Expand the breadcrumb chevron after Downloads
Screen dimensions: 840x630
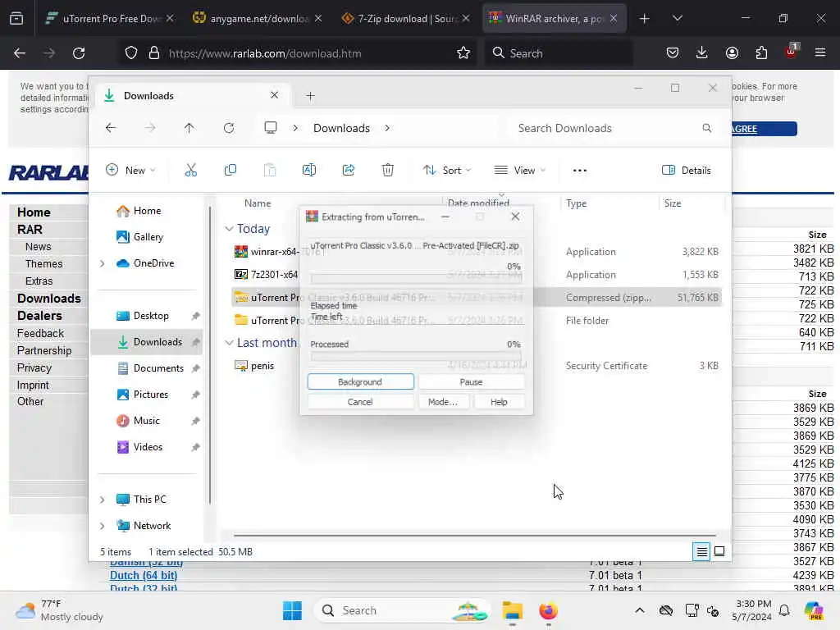click(x=387, y=128)
